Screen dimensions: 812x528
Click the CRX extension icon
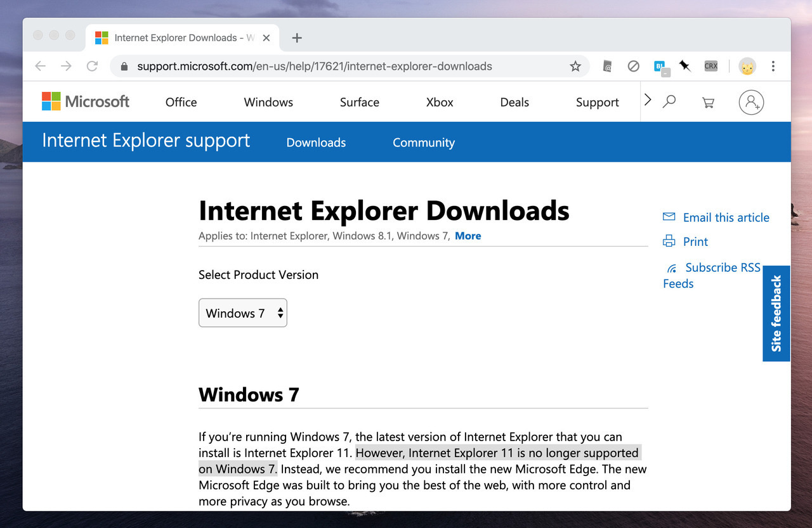(x=710, y=66)
